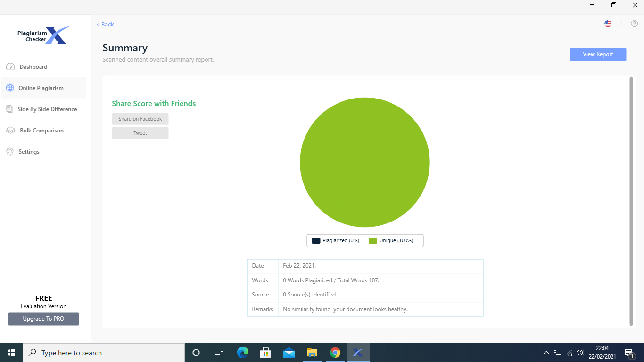644x362 pixels.
Task: Click the green Unique pie chart area
Action: pos(365,162)
